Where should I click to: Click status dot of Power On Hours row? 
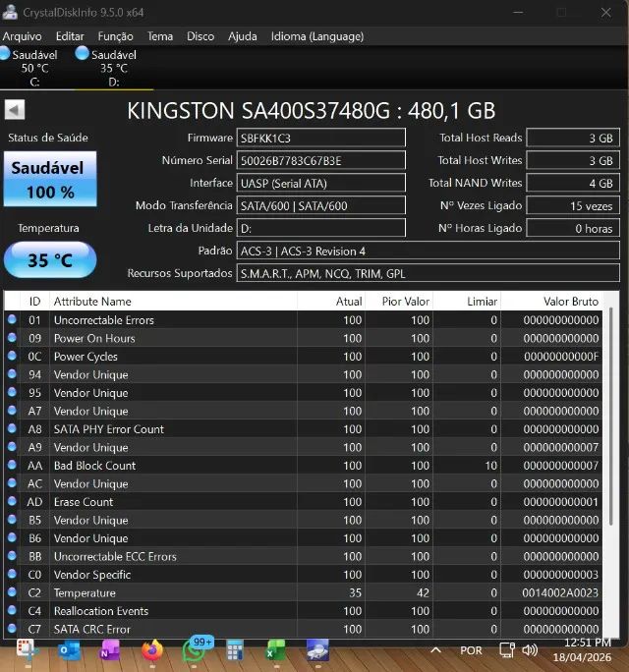tap(12, 337)
